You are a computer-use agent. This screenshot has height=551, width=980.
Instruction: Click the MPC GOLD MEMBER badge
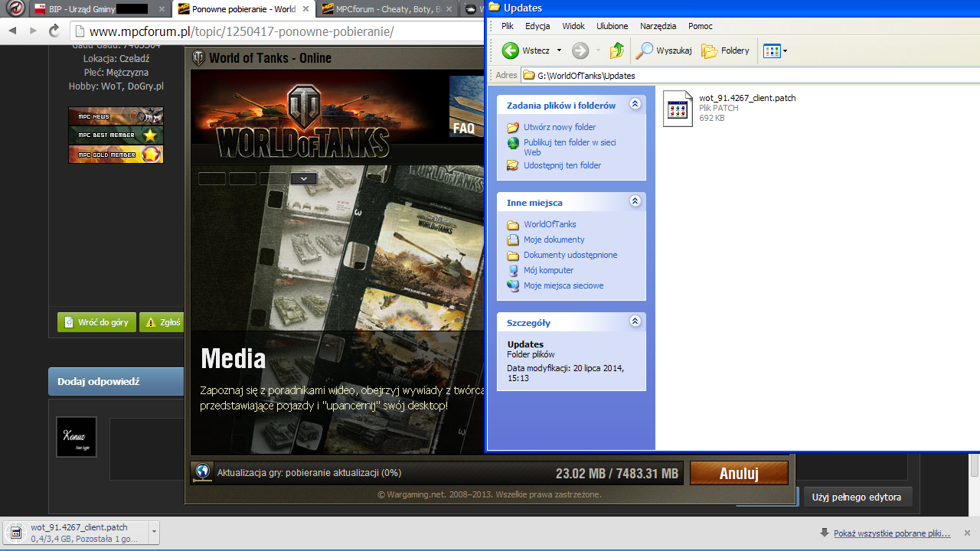(116, 155)
